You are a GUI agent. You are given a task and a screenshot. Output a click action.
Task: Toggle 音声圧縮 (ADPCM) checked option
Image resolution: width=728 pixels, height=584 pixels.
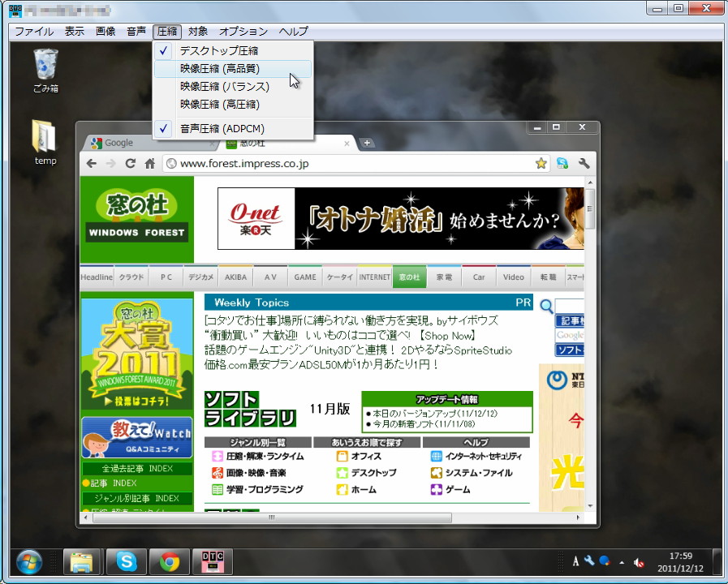(x=233, y=128)
